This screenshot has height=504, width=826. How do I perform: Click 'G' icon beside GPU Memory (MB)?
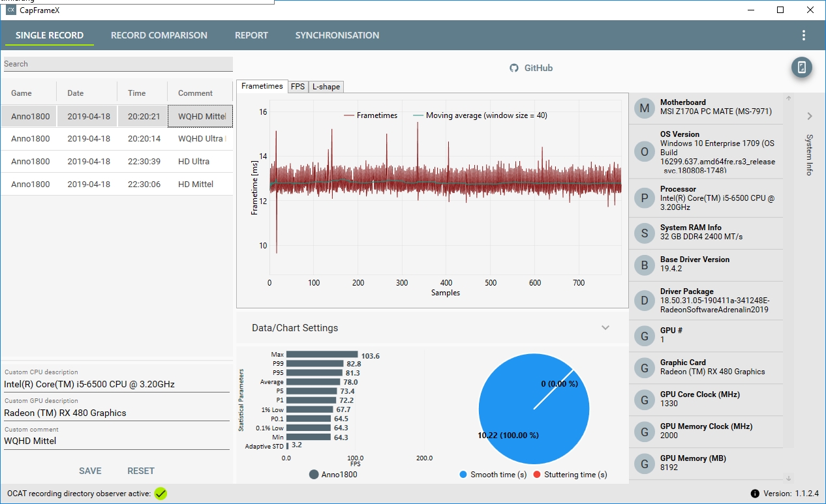click(x=645, y=464)
